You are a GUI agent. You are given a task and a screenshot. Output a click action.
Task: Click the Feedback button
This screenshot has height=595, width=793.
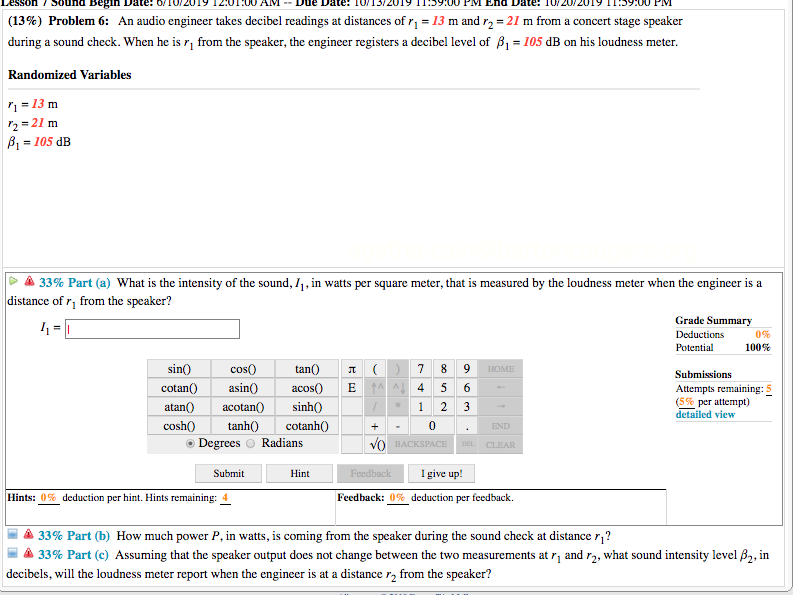(x=370, y=474)
